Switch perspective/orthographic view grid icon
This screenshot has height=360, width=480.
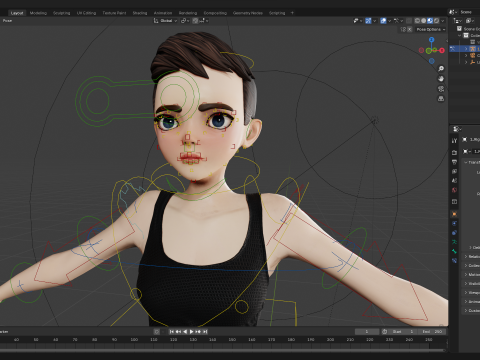click(x=441, y=99)
